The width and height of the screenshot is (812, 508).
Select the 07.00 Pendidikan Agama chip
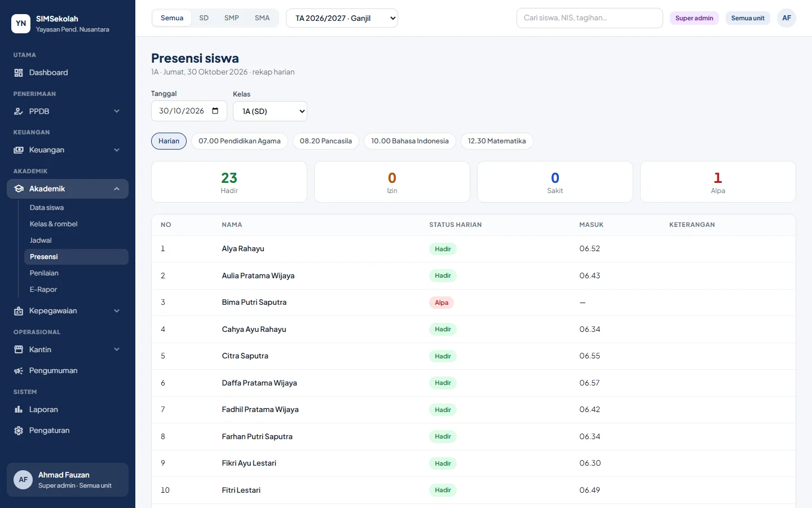[x=240, y=141]
